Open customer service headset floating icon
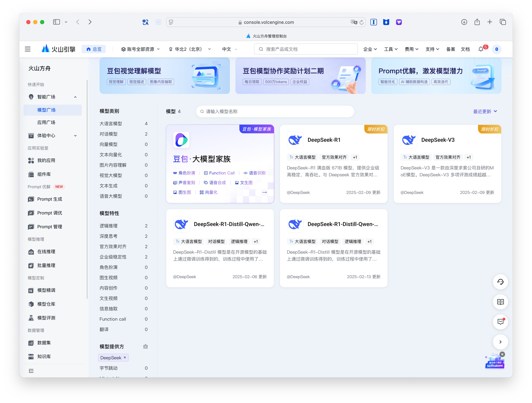532x403 pixels. [x=500, y=282]
